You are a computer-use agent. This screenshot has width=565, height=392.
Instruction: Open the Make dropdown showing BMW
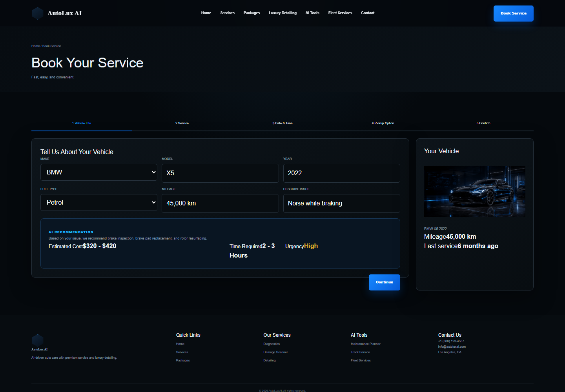tap(99, 172)
